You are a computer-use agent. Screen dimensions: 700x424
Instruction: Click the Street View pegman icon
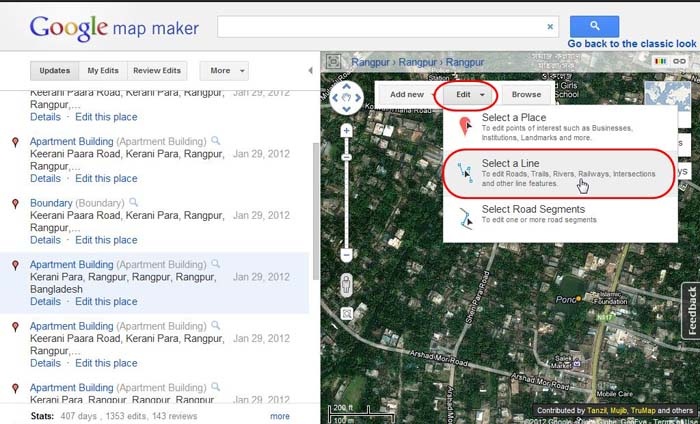[x=346, y=284]
